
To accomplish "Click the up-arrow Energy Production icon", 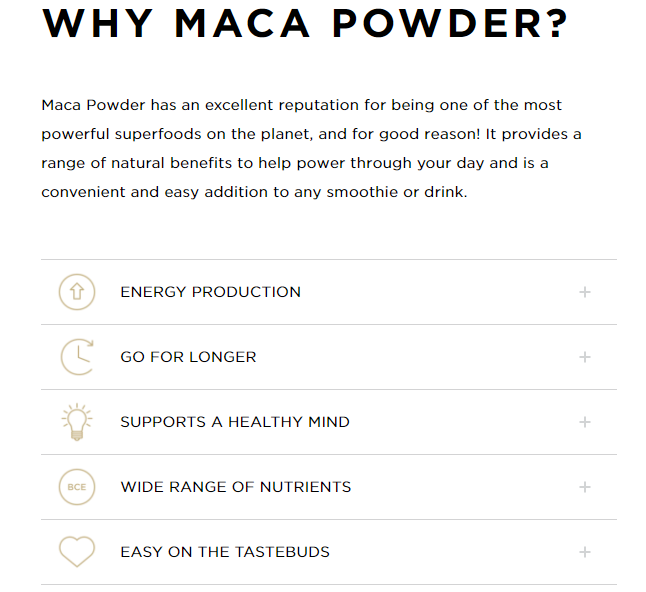I will [x=77, y=292].
